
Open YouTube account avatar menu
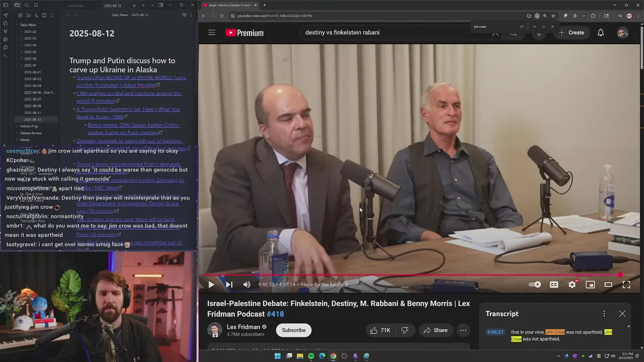[622, 33]
